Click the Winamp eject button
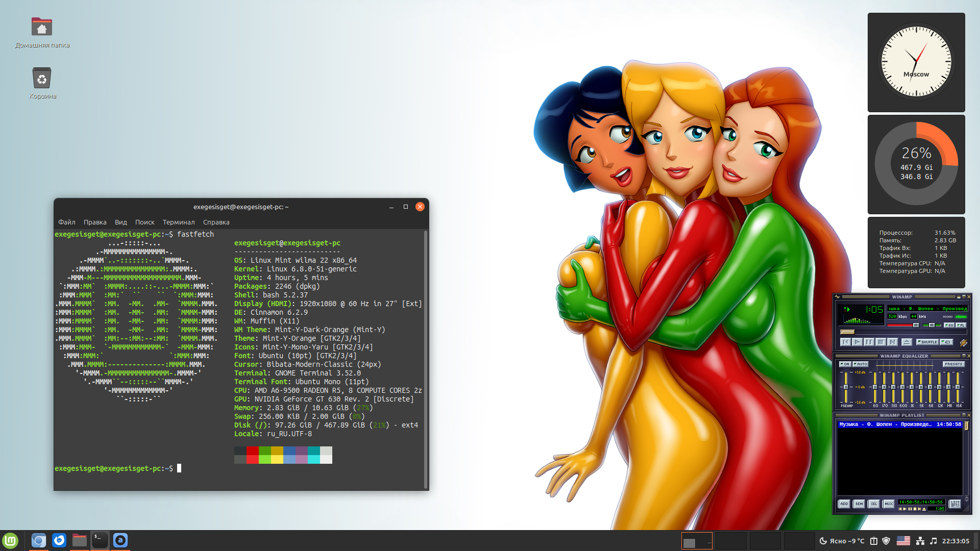The height and width of the screenshot is (551, 980). tap(906, 342)
